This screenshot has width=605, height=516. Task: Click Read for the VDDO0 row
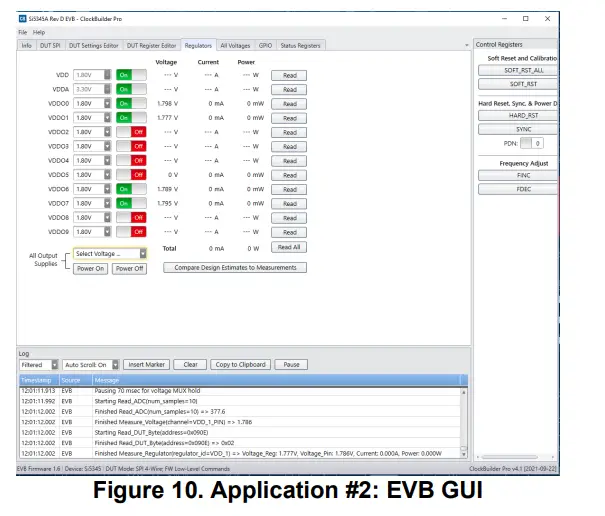[289, 104]
